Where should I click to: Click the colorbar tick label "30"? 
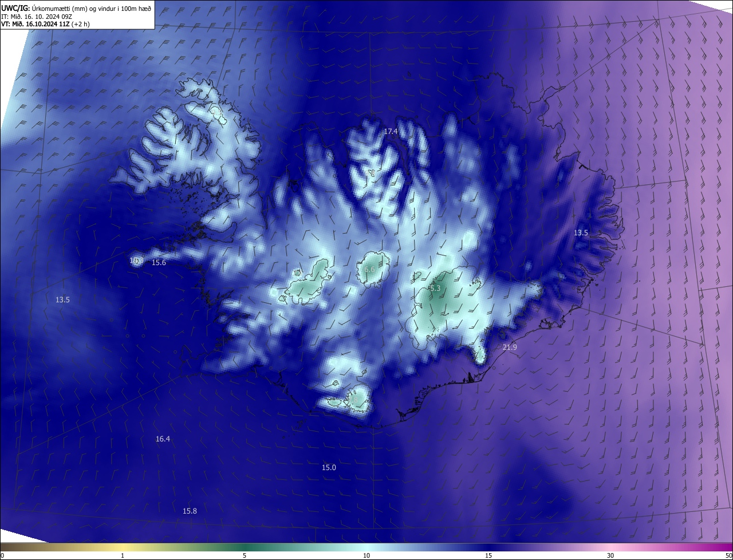pyautogui.click(x=610, y=555)
